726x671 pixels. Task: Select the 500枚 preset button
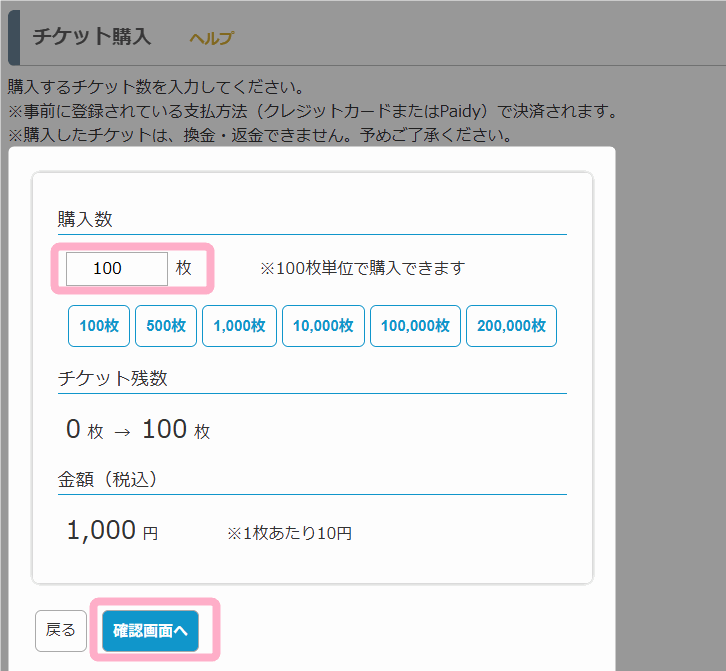pos(166,326)
